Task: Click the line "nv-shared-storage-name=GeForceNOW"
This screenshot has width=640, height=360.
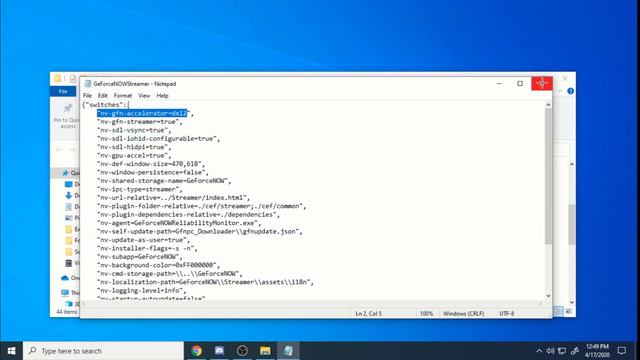Action: [x=164, y=181]
